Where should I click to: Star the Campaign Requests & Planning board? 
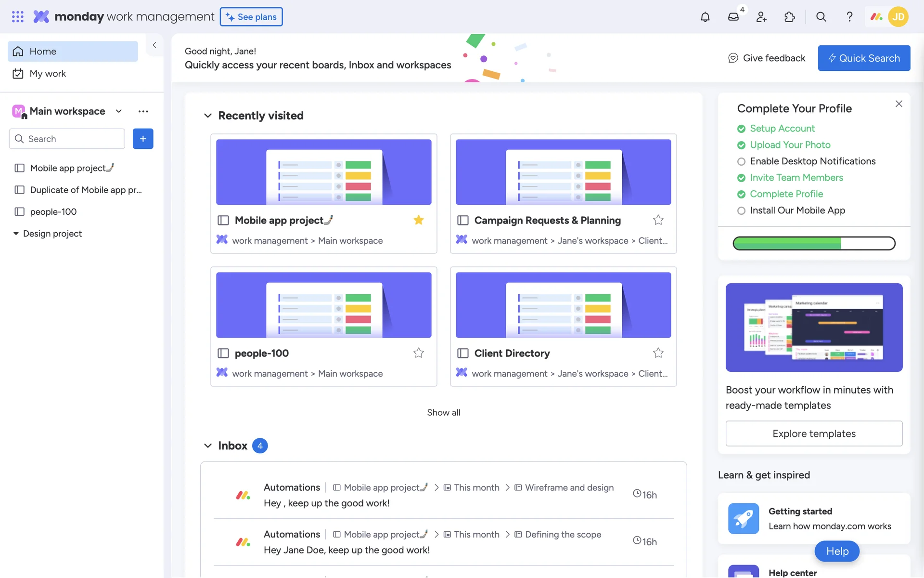(658, 220)
